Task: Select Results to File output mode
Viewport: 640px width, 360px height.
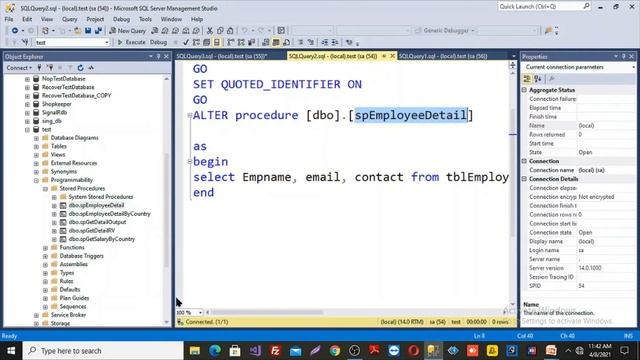Action: pos(287,42)
